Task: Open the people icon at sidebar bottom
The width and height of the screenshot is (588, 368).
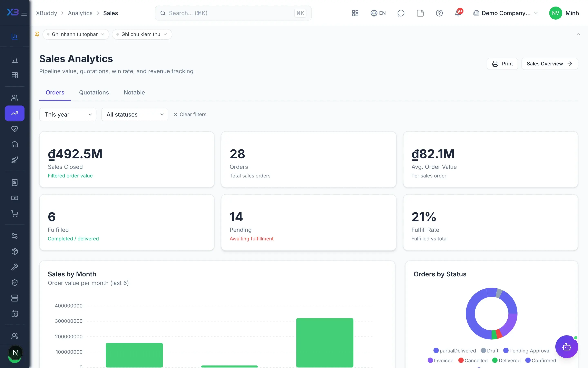Action: (14, 336)
